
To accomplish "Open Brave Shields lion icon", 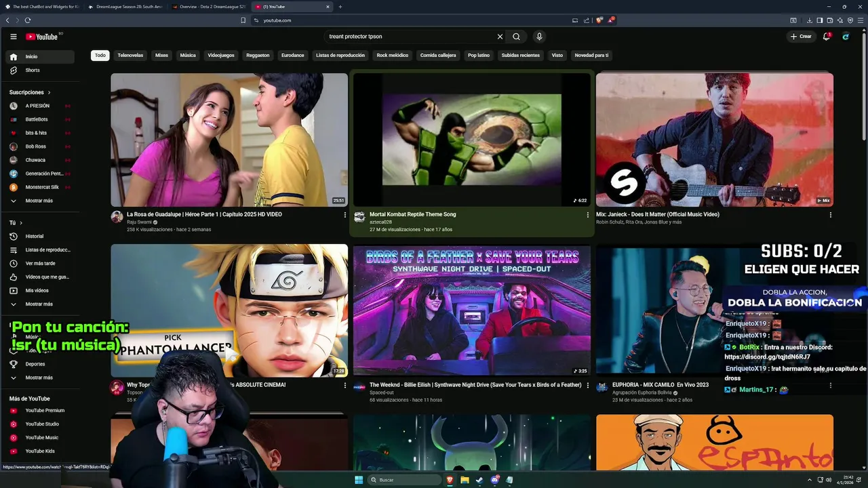I will click(599, 20).
